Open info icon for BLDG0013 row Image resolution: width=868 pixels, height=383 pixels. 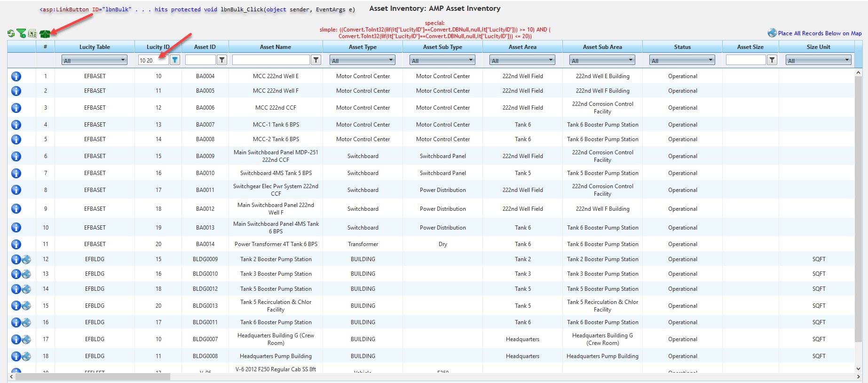[x=16, y=306]
